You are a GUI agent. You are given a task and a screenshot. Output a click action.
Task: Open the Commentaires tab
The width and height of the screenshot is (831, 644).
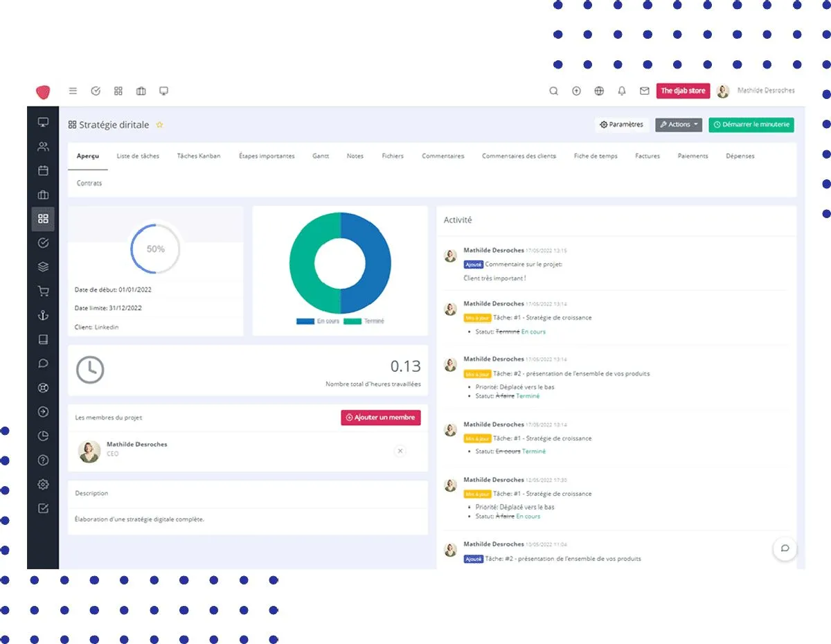click(443, 156)
